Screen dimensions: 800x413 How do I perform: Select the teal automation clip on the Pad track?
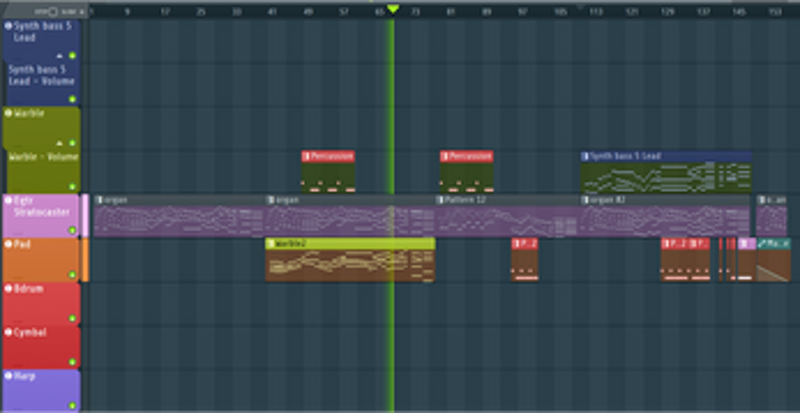click(773, 259)
